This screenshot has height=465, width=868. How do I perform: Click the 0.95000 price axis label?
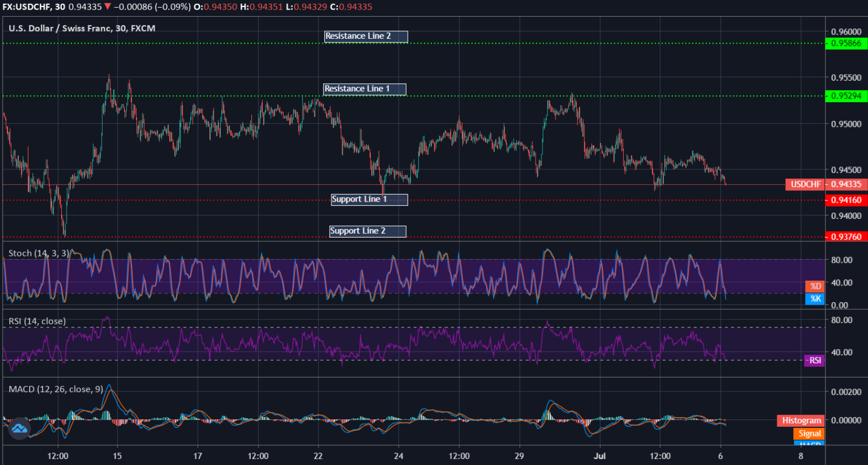click(846, 124)
